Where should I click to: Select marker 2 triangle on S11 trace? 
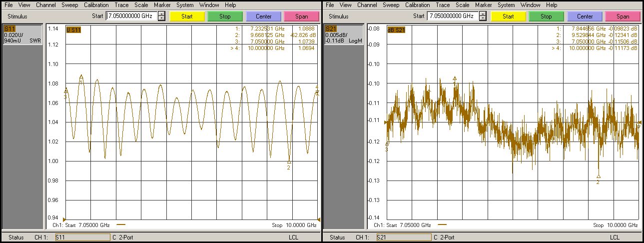point(289,162)
